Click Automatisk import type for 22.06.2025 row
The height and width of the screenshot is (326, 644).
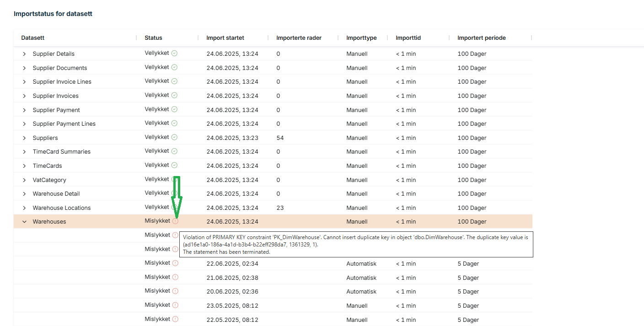coord(361,264)
